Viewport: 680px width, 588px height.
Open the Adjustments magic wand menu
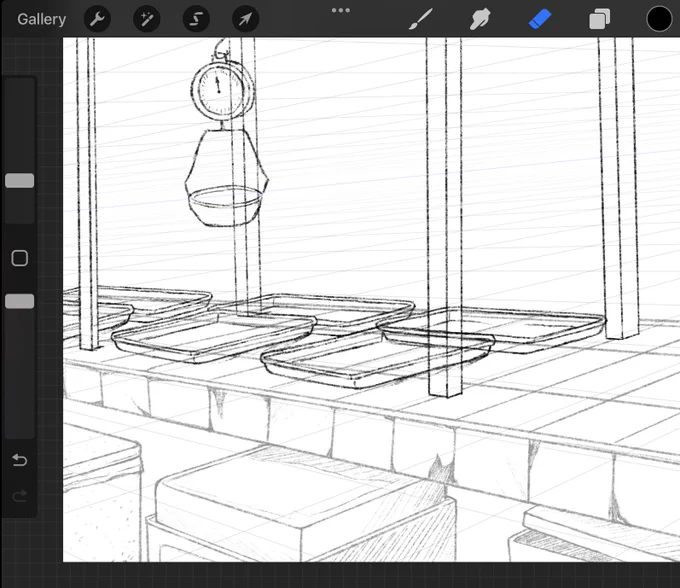pos(147,19)
